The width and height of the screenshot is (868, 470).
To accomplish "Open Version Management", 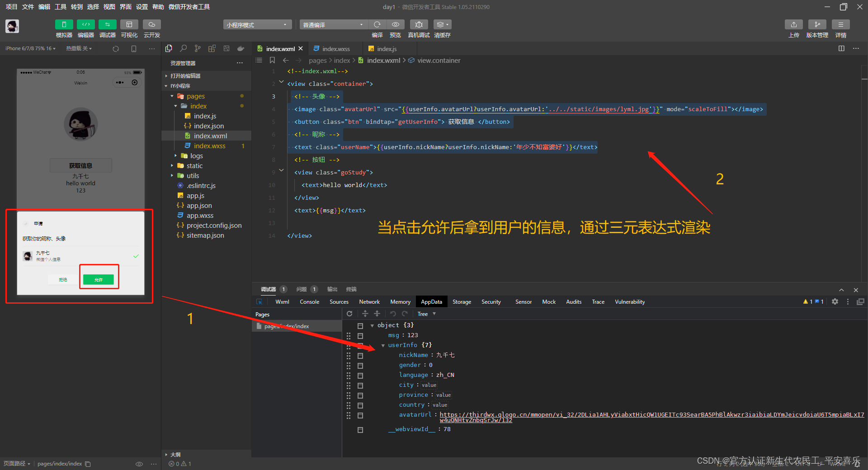I will pos(817,24).
